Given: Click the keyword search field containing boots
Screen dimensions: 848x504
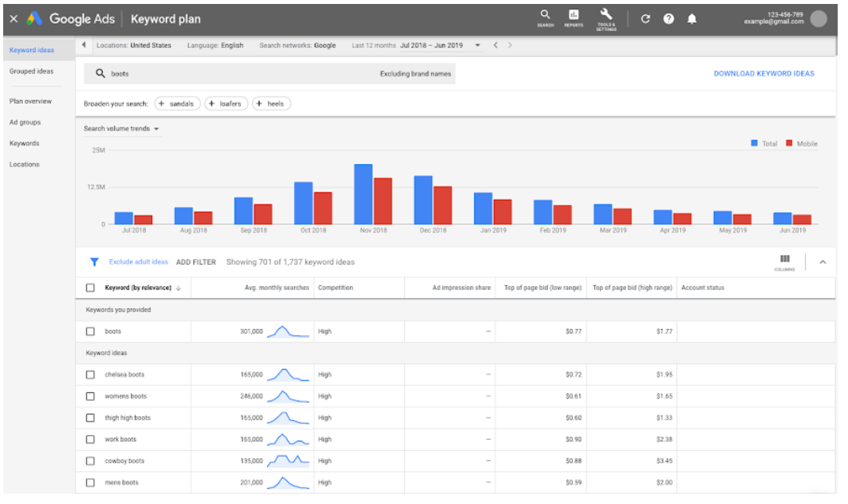Looking at the screenshot, I should (x=238, y=74).
